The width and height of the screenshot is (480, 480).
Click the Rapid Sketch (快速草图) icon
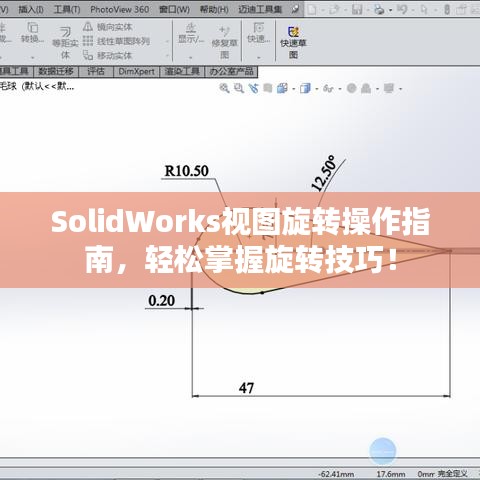(293, 32)
